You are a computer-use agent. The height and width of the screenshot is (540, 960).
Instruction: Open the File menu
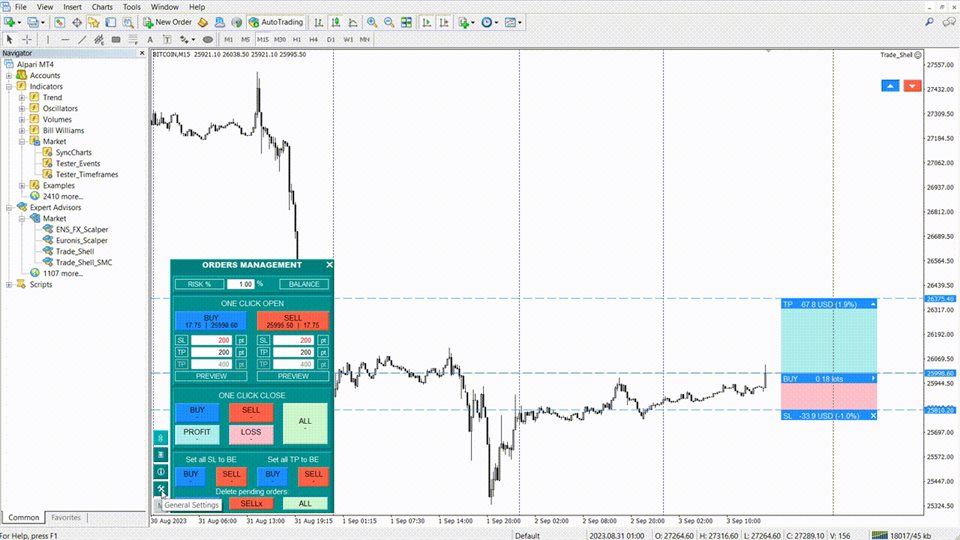coord(20,7)
